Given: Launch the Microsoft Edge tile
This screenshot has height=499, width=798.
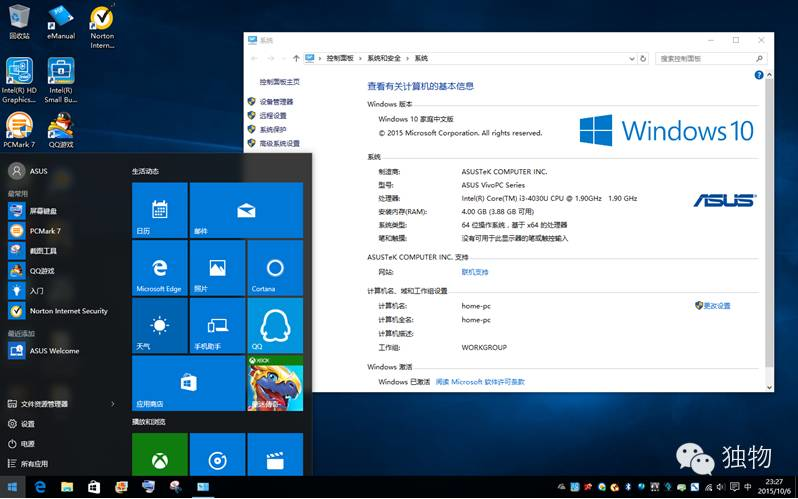Looking at the screenshot, I should 159,268.
